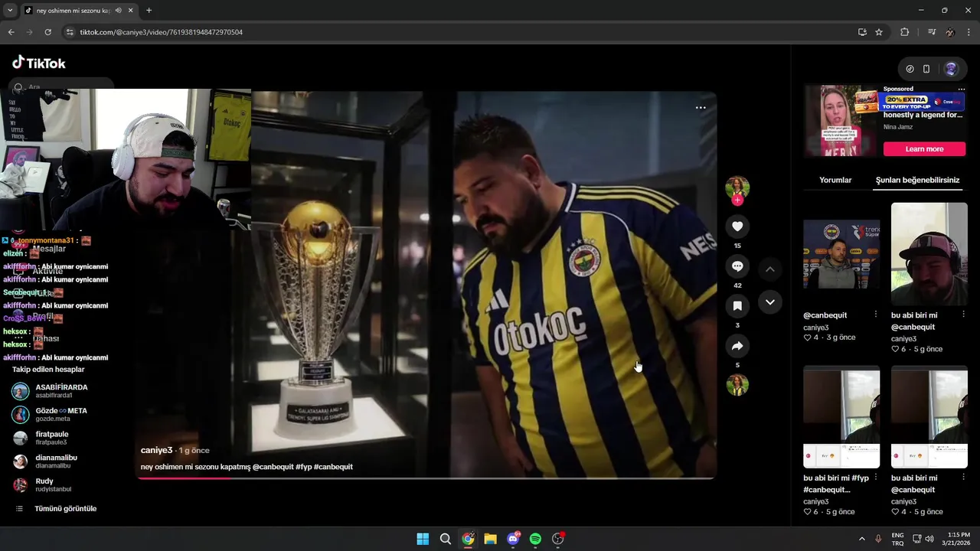
Task: Open the TikTok get coins icon
Action: (x=910, y=69)
